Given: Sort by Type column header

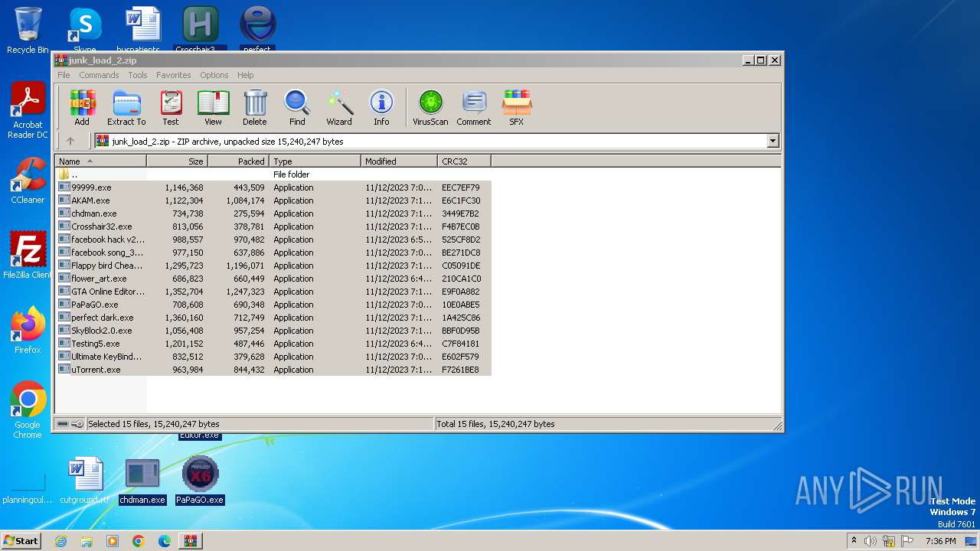Looking at the screenshot, I should 315,161.
